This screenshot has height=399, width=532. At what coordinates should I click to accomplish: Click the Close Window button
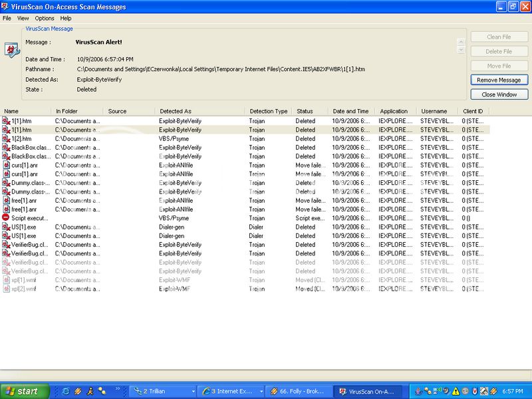(x=499, y=94)
